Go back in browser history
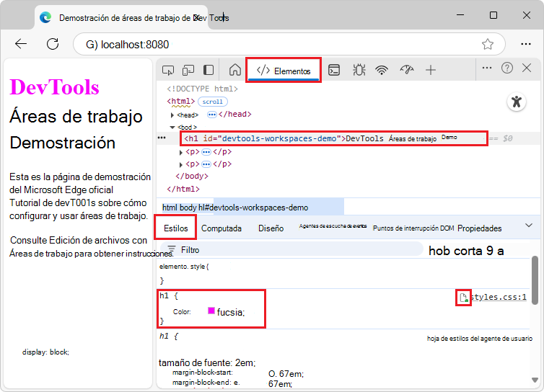Image resolution: width=544 pixels, height=392 pixels. coord(21,44)
